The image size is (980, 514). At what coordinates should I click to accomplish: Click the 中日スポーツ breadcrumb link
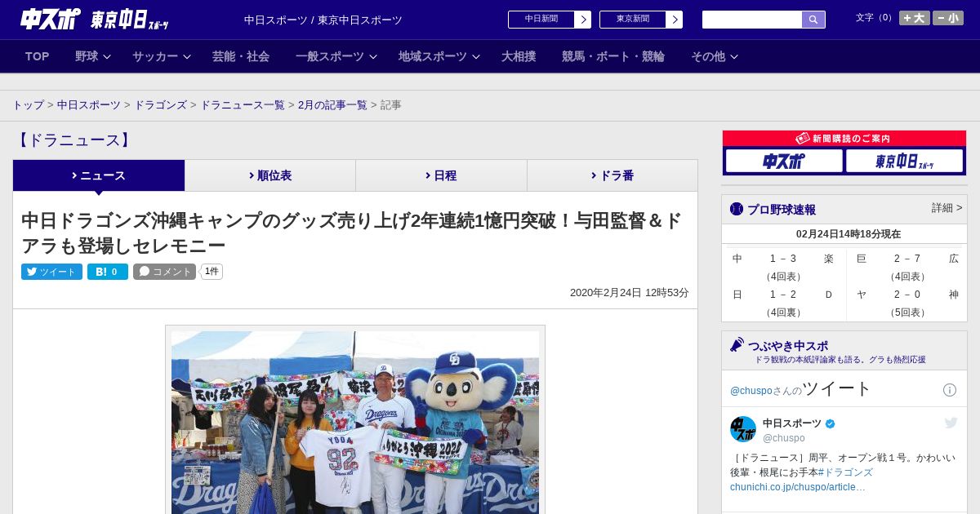(89, 105)
